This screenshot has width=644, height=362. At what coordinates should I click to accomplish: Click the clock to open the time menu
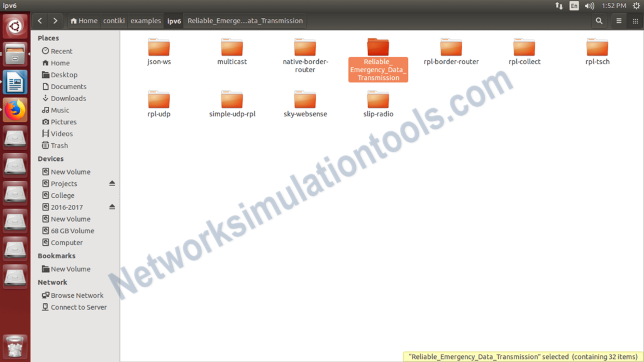614,5
